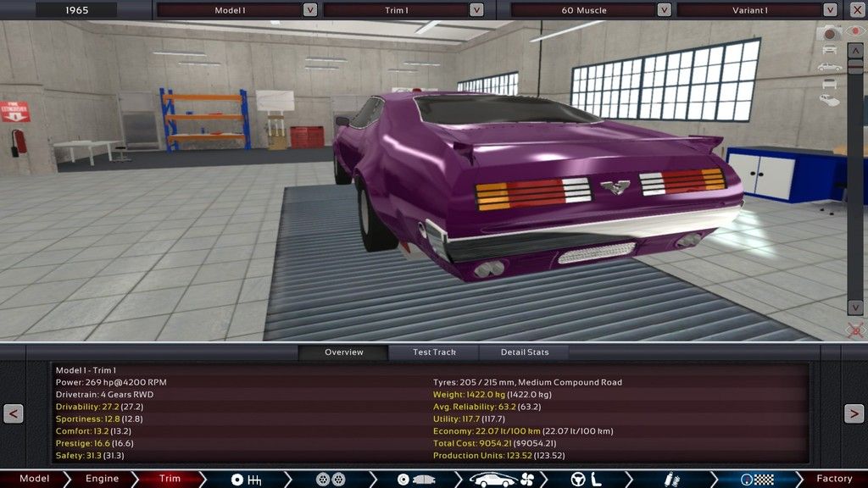This screenshot has width=868, height=488.
Task: Open the Model stage
Action: pos(34,480)
